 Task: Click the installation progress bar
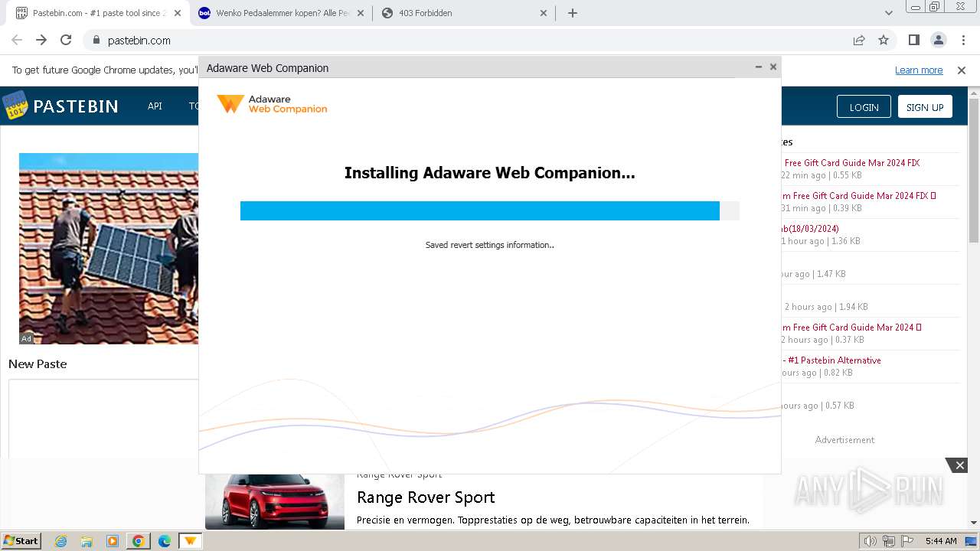pyautogui.click(x=490, y=210)
